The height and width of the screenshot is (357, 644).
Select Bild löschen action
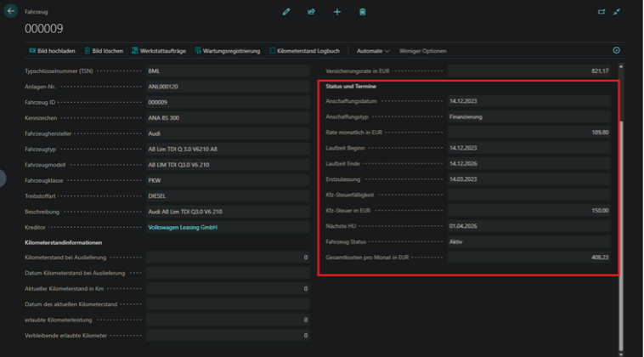106,51
